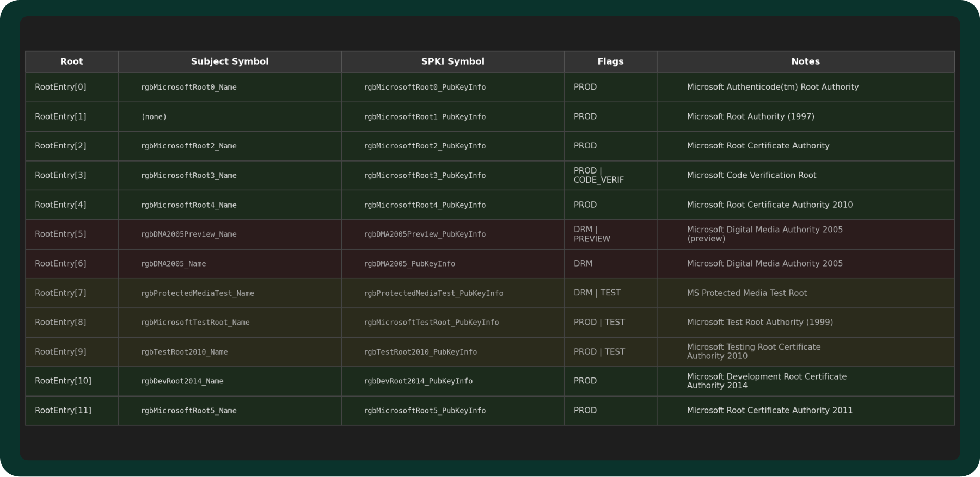Click the Flags column header
The height and width of the screenshot is (477, 980).
[x=610, y=61]
